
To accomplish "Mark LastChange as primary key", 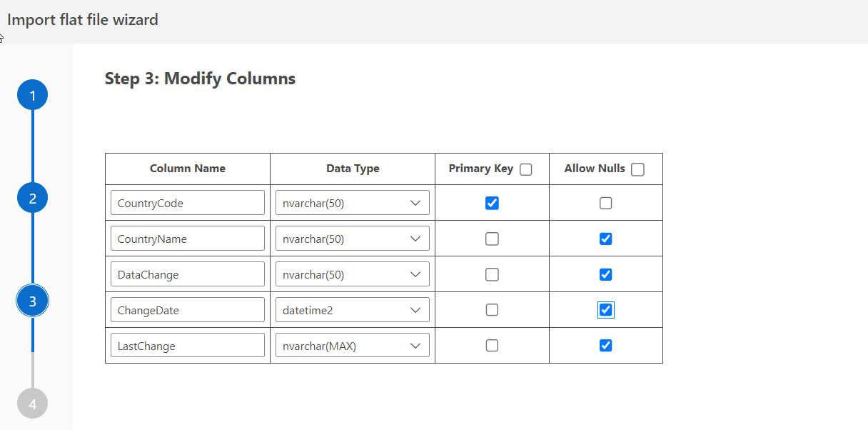I will coord(492,346).
